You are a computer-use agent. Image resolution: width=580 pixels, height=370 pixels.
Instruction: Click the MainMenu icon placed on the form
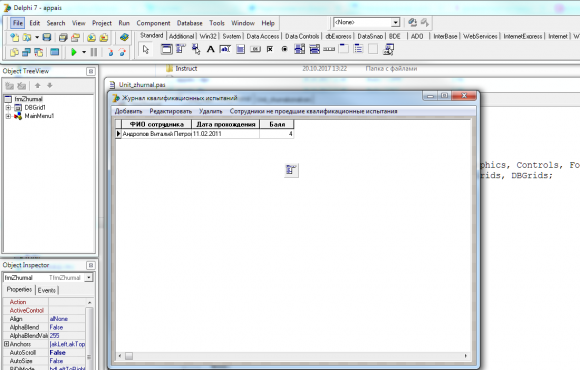[x=291, y=170]
